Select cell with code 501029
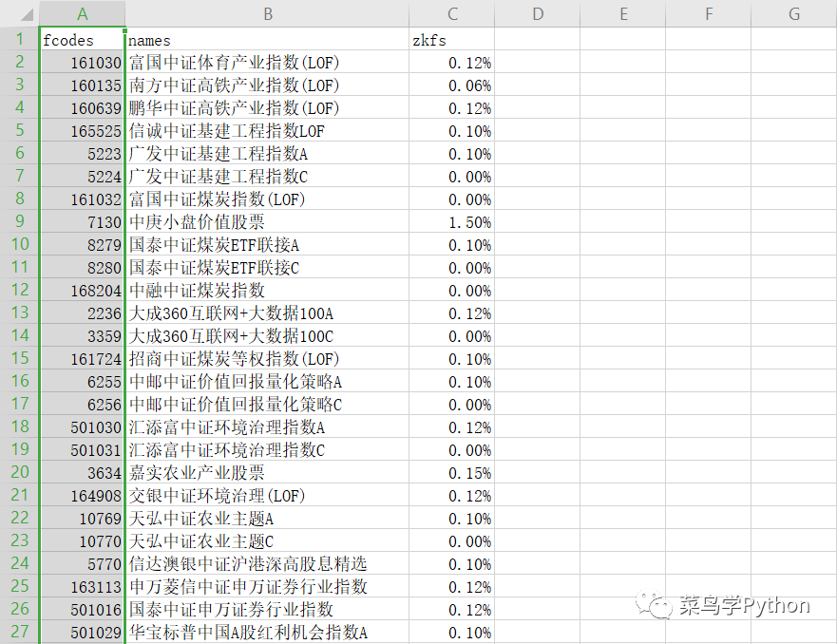 click(83, 633)
